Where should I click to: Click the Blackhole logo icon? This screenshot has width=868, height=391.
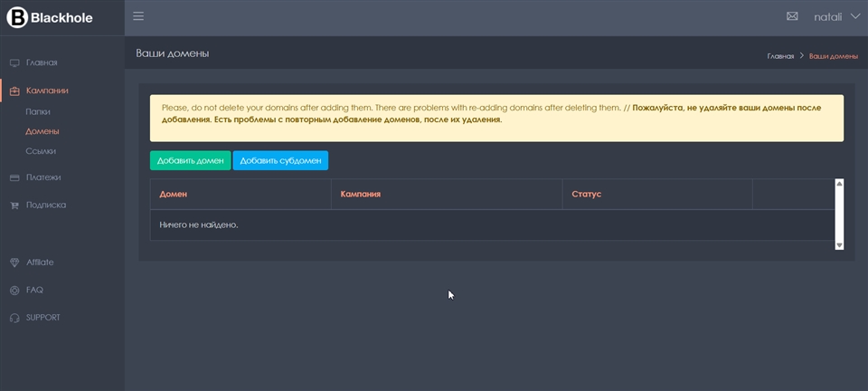17,17
